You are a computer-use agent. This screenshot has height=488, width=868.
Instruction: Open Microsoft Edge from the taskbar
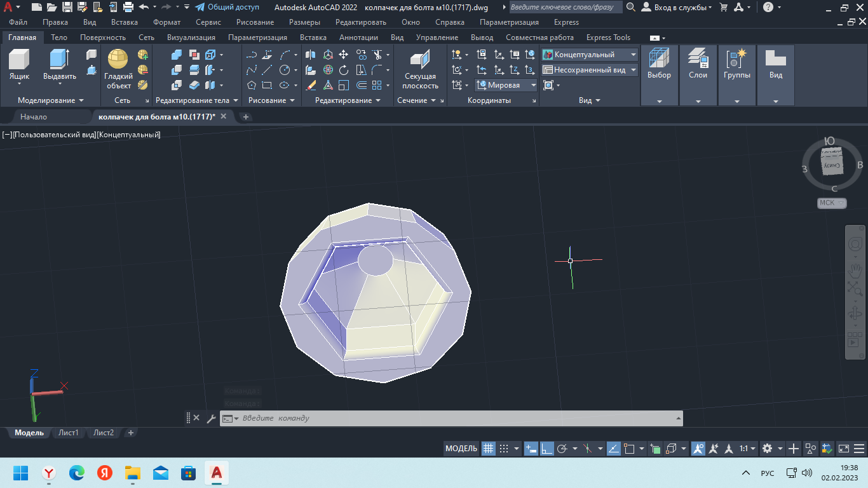point(77,473)
